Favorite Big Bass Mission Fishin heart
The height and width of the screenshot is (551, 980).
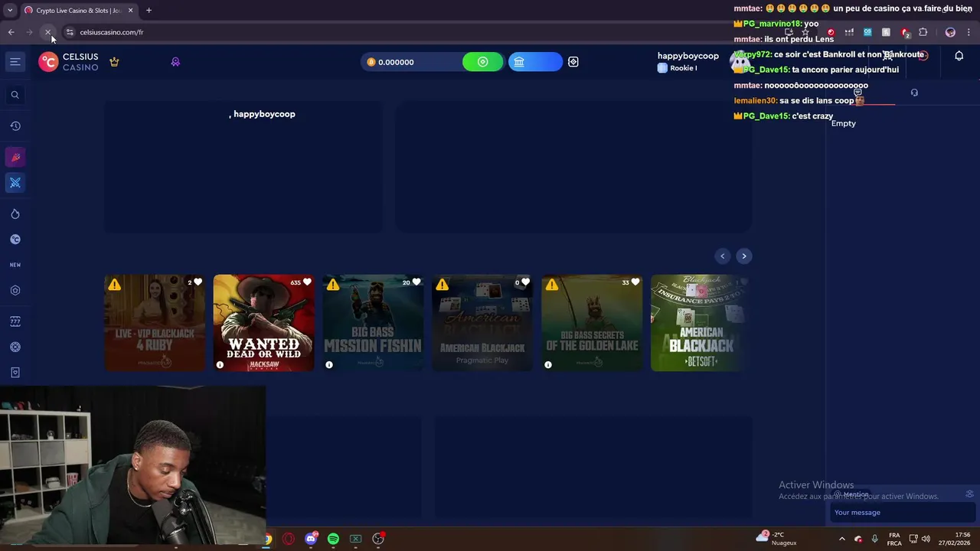[416, 282]
